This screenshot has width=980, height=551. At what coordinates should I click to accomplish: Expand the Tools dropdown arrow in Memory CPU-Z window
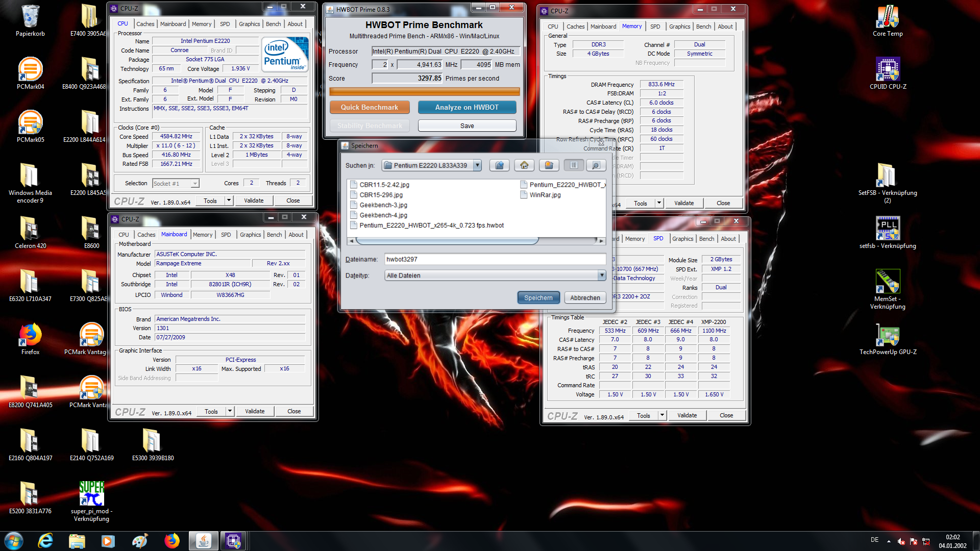(x=659, y=203)
